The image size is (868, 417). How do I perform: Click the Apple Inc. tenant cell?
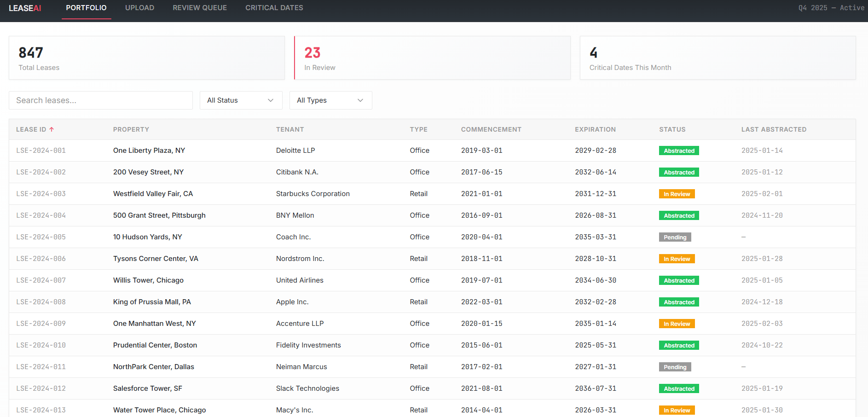(292, 302)
